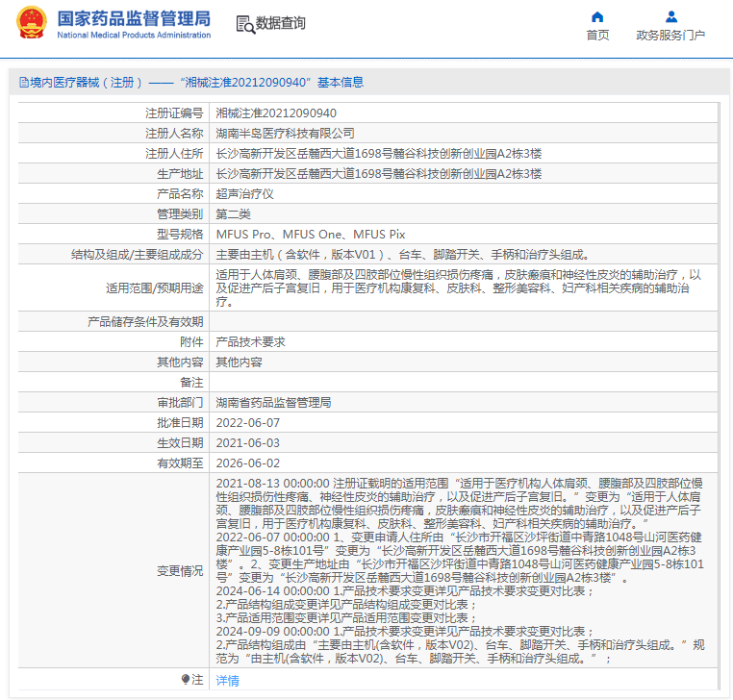Click the national emblem logo

[x=31, y=24]
